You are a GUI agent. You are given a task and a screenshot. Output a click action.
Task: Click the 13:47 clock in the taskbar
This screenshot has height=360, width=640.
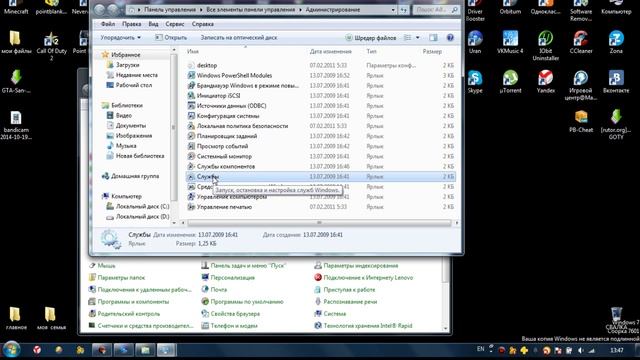coord(616,351)
